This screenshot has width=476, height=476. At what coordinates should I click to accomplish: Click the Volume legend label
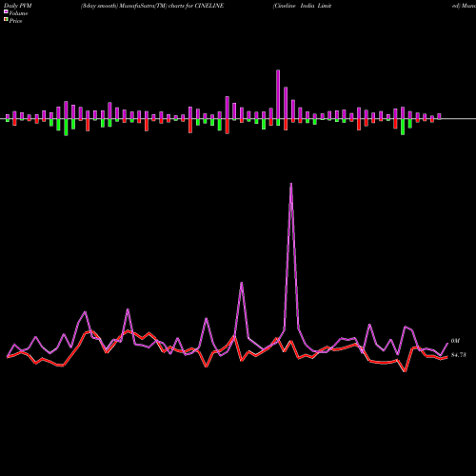[18, 13]
